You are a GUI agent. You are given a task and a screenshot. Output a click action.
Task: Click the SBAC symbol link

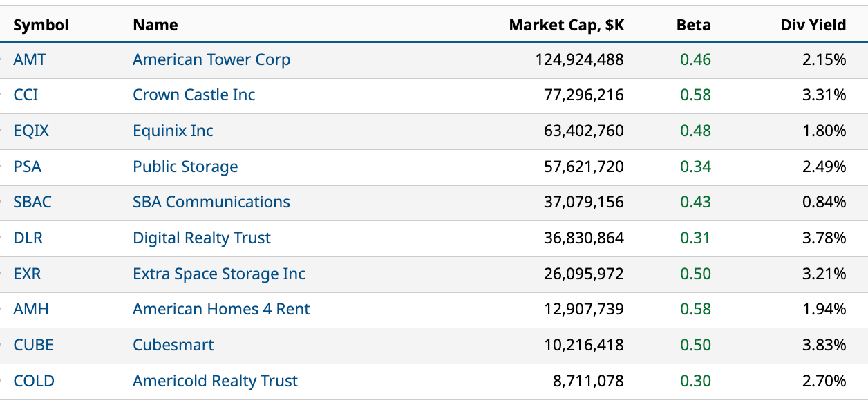point(32,202)
